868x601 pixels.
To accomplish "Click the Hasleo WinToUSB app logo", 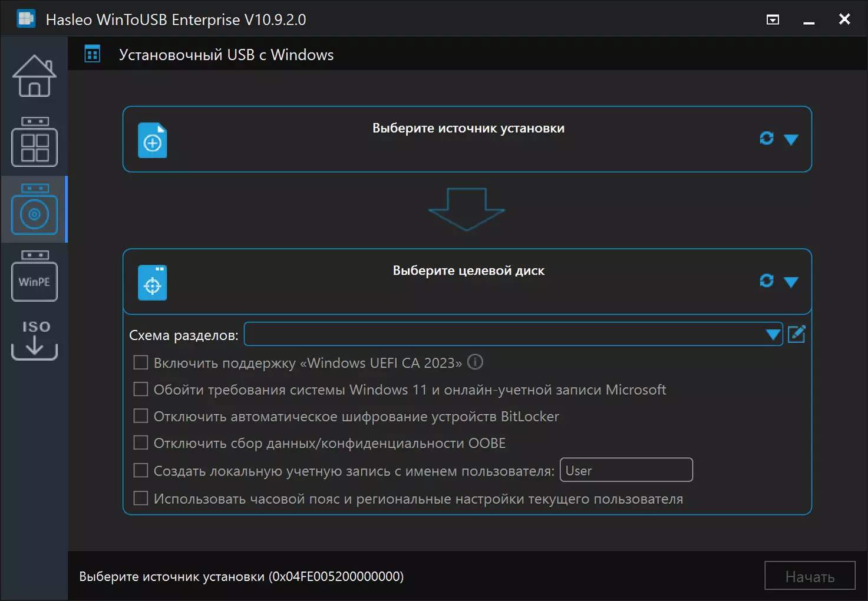I will point(26,19).
